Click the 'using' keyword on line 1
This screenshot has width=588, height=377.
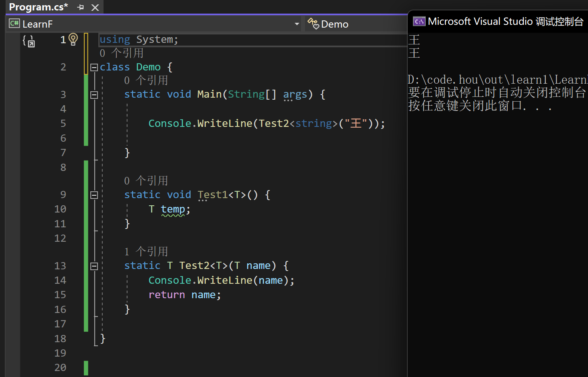click(x=115, y=39)
